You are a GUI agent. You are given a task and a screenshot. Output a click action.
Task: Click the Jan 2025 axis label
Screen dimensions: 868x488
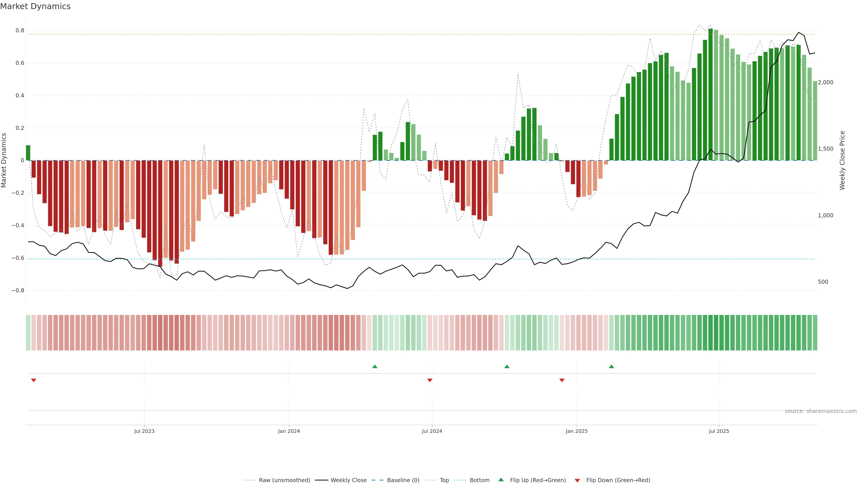click(x=577, y=431)
